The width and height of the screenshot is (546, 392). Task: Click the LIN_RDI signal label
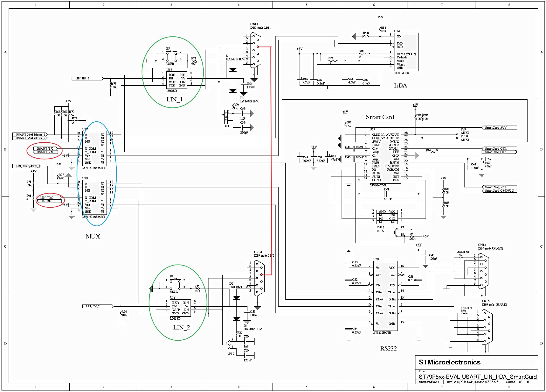[x=49, y=201]
